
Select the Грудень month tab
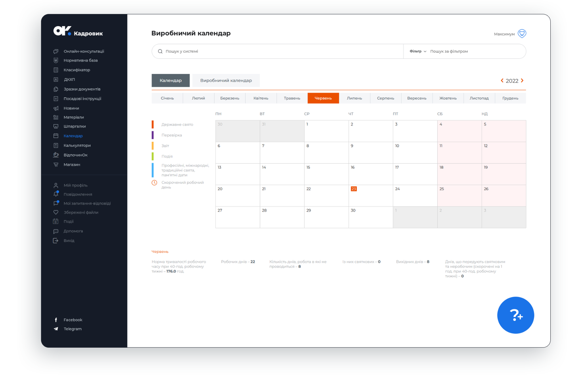[510, 98]
